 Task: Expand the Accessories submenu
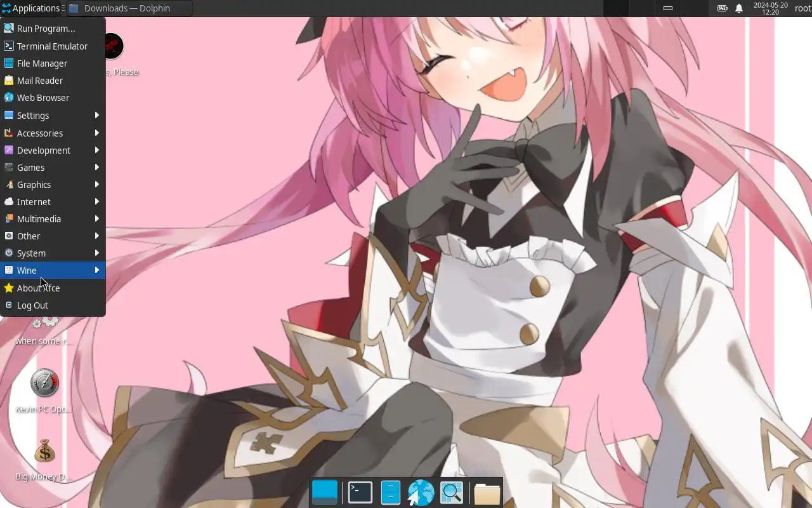coord(53,133)
